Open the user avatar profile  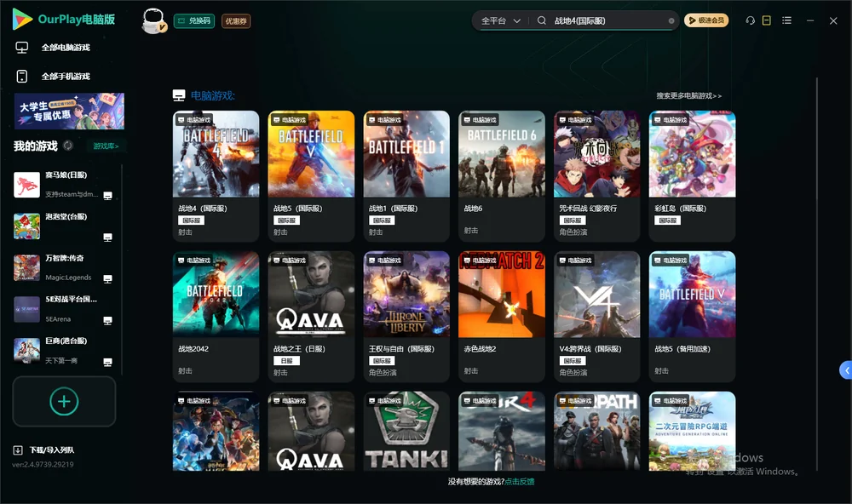153,21
